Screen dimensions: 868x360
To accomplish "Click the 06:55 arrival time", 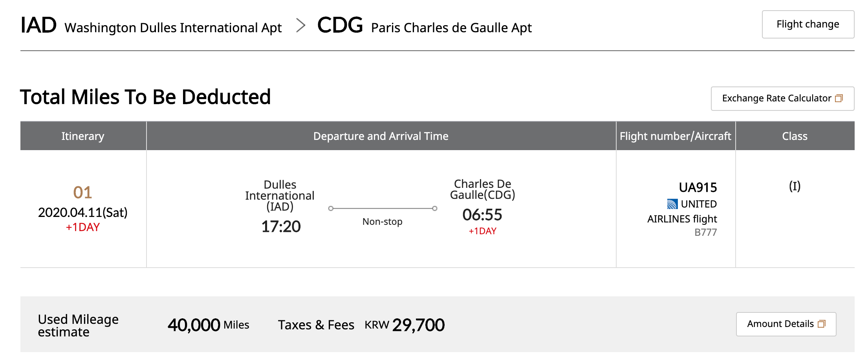I will pyautogui.click(x=482, y=215).
